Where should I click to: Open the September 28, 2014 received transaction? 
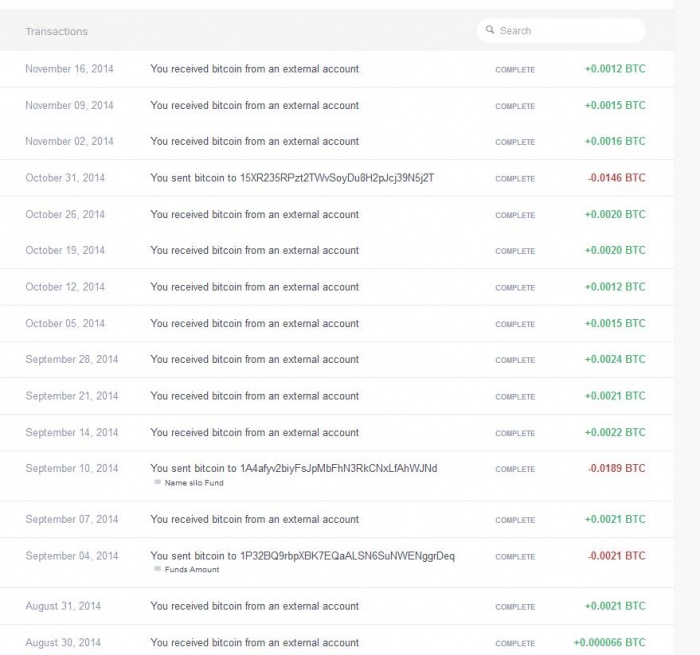[x=254, y=359]
